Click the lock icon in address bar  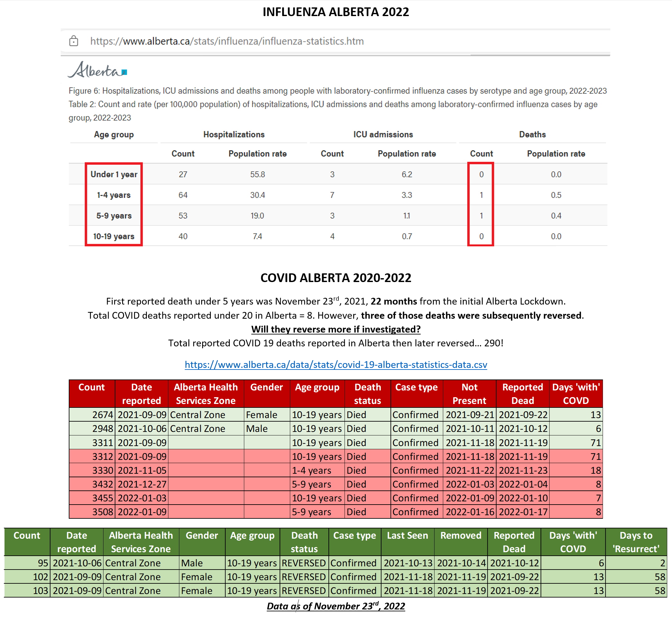tap(74, 41)
